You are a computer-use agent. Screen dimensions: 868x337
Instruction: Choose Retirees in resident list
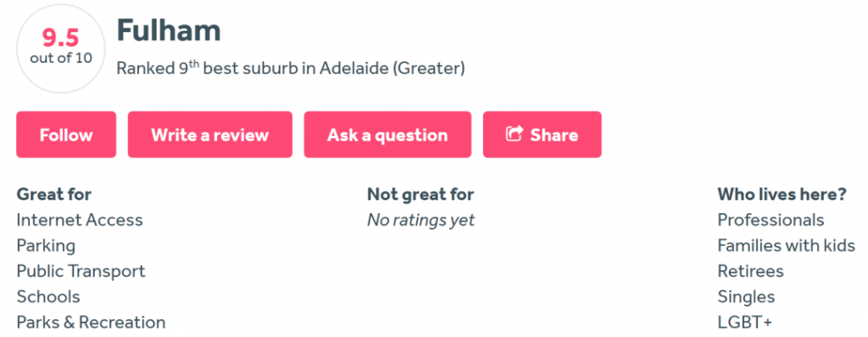point(751,271)
